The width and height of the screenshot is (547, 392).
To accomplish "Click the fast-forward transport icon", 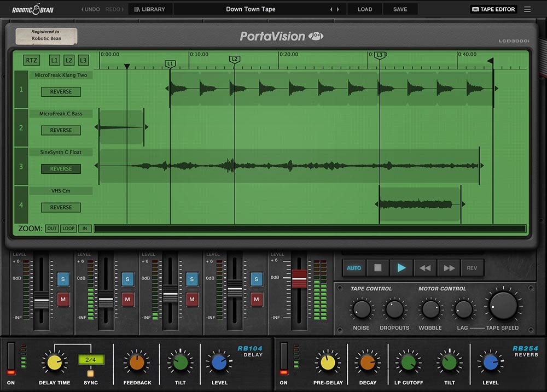I will click(449, 267).
